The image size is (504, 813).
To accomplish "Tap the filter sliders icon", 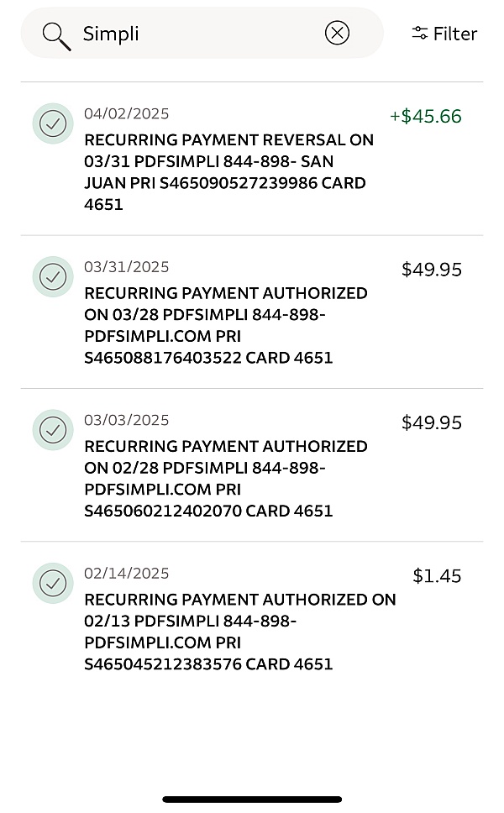I will tap(419, 34).
